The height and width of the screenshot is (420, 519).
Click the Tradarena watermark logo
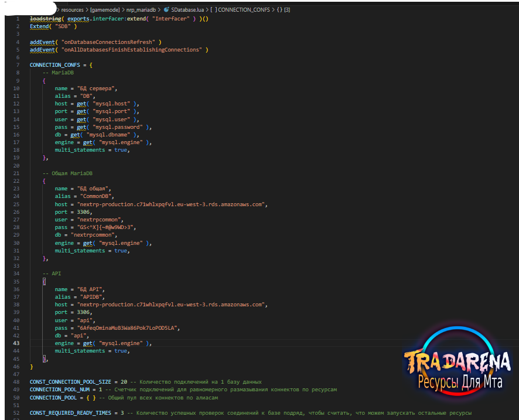coord(457,363)
